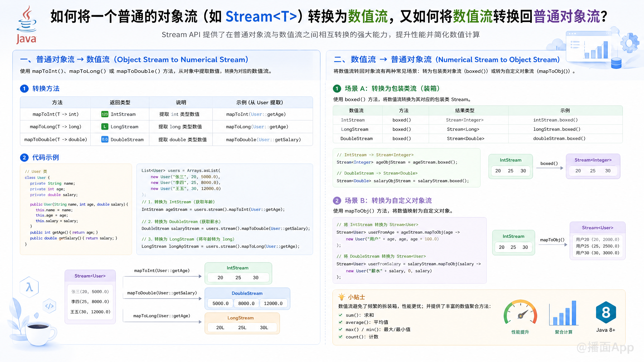Click the 25L value in LongStream box

242,327
